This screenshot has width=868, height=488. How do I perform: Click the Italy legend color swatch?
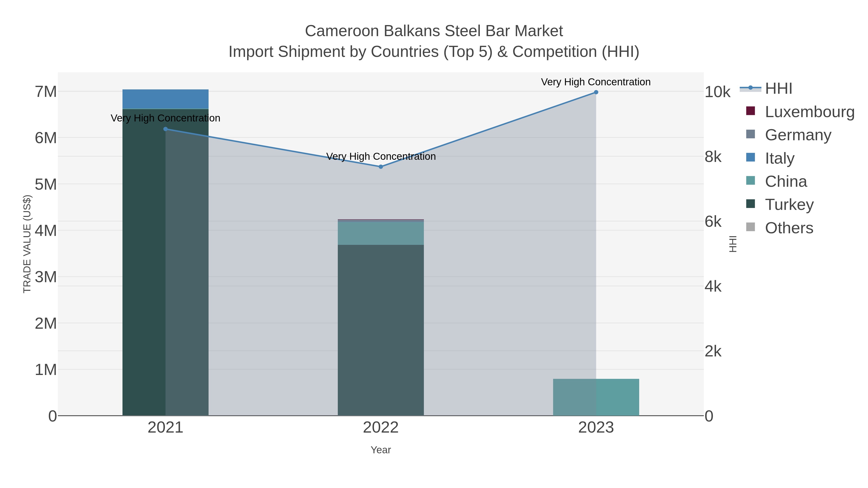point(750,157)
